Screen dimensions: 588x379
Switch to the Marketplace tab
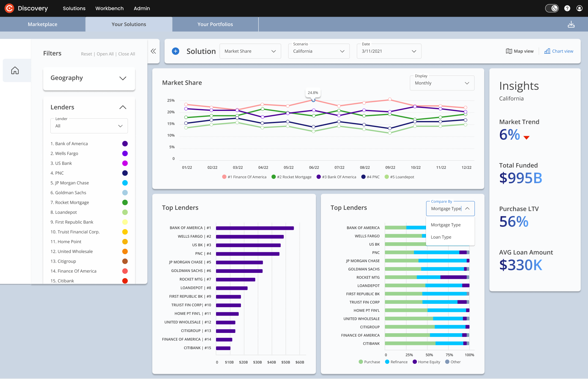42,24
